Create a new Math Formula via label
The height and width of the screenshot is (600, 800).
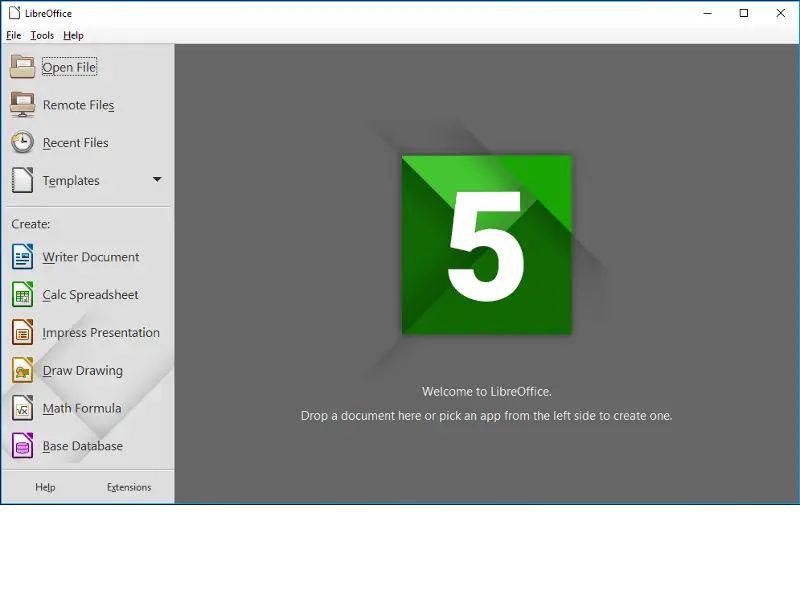click(82, 408)
